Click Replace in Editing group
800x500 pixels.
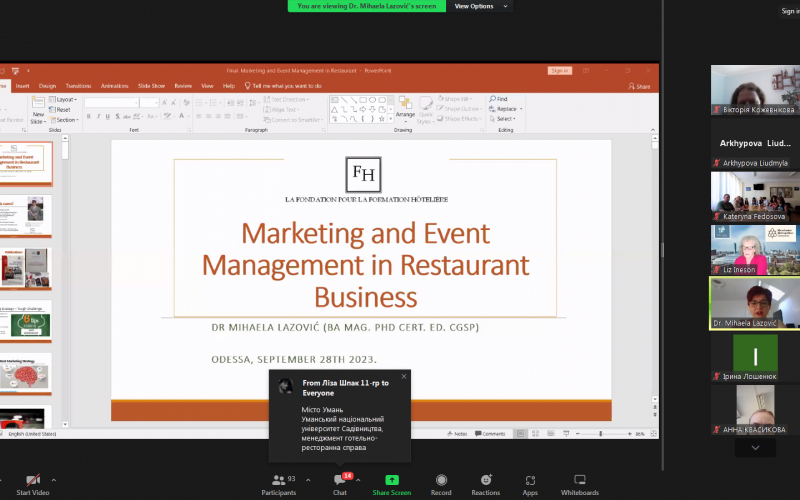[503, 109]
